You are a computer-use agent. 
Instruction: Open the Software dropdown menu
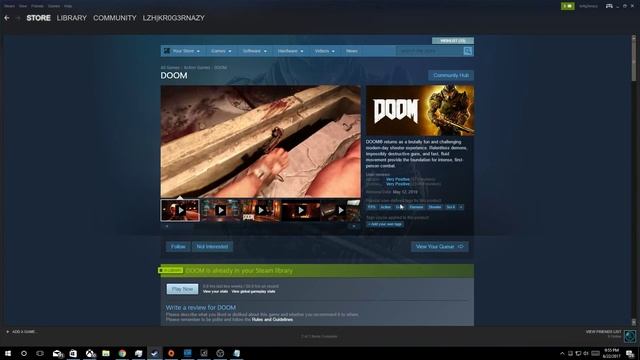pos(254,51)
